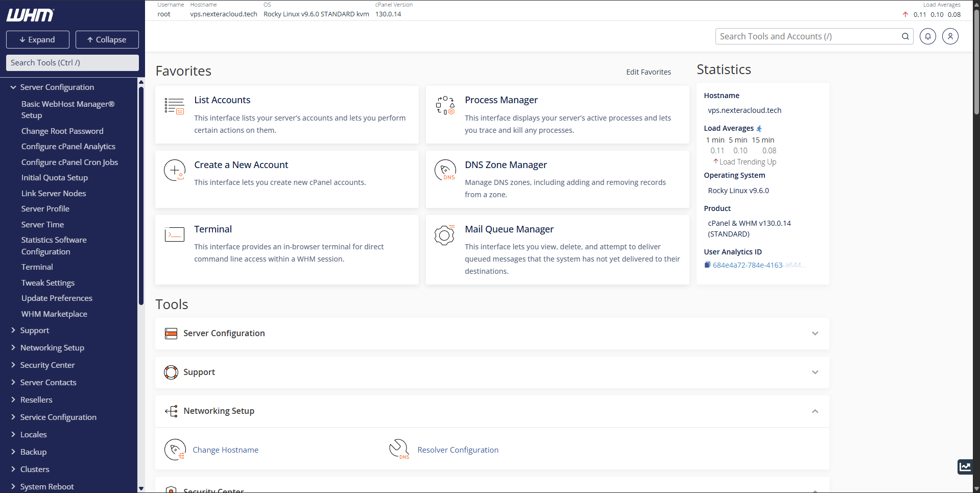
Task: Open DNS Zone Manager via its globe icon
Action: [445, 171]
